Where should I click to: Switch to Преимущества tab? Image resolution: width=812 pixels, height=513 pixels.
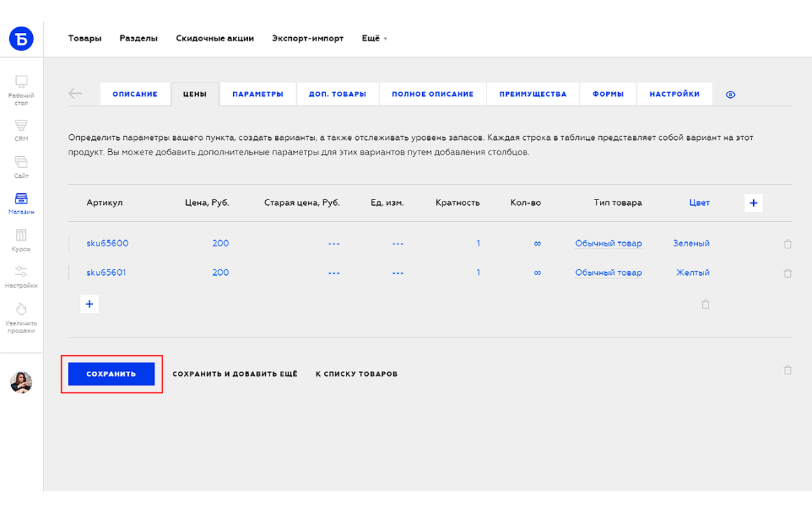(x=533, y=94)
